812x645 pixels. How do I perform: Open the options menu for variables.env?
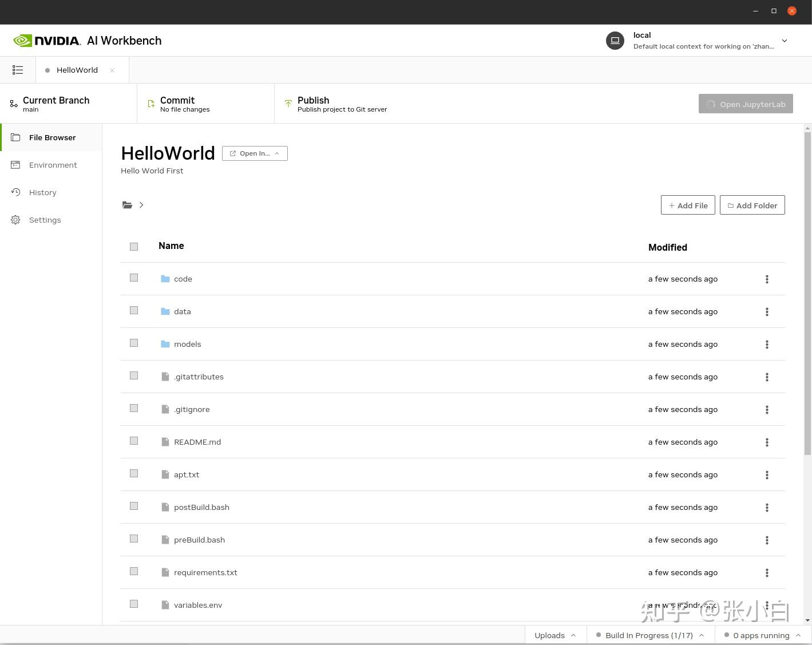767,605
